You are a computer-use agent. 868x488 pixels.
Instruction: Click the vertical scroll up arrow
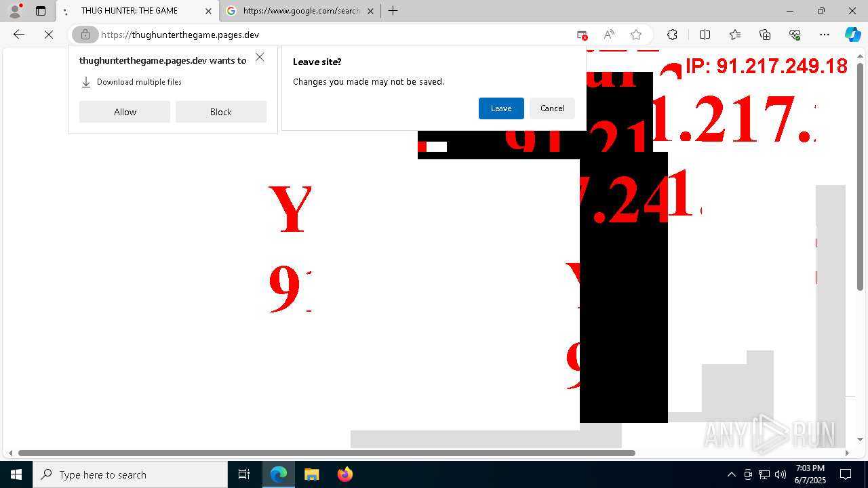coord(860,55)
